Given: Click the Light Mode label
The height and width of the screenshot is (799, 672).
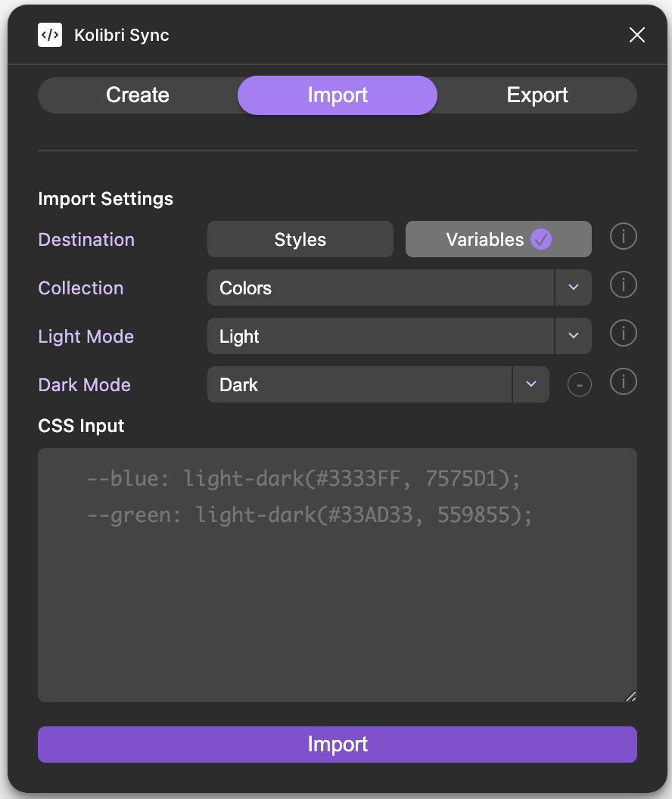Looking at the screenshot, I should (x=86, y=336).
